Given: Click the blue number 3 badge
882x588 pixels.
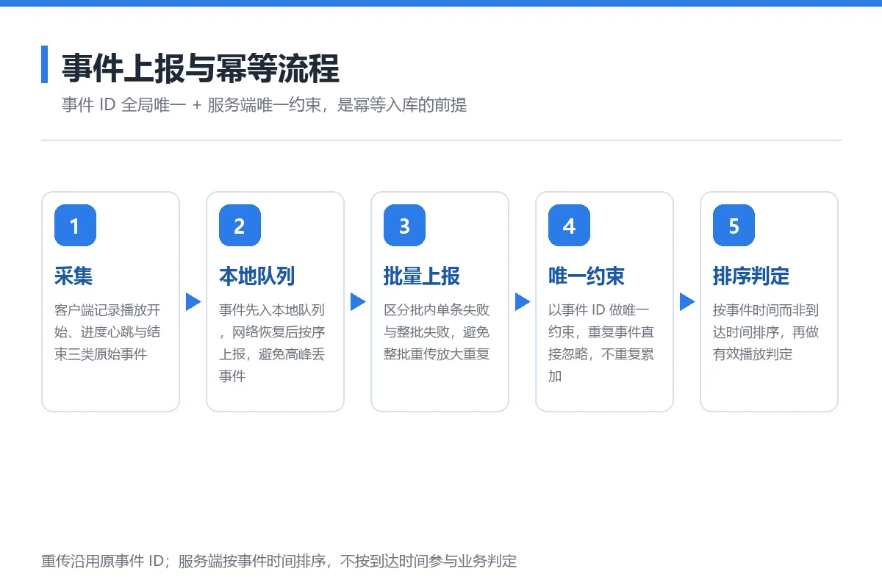Looking at the screenshot, I should pos(404,226).
